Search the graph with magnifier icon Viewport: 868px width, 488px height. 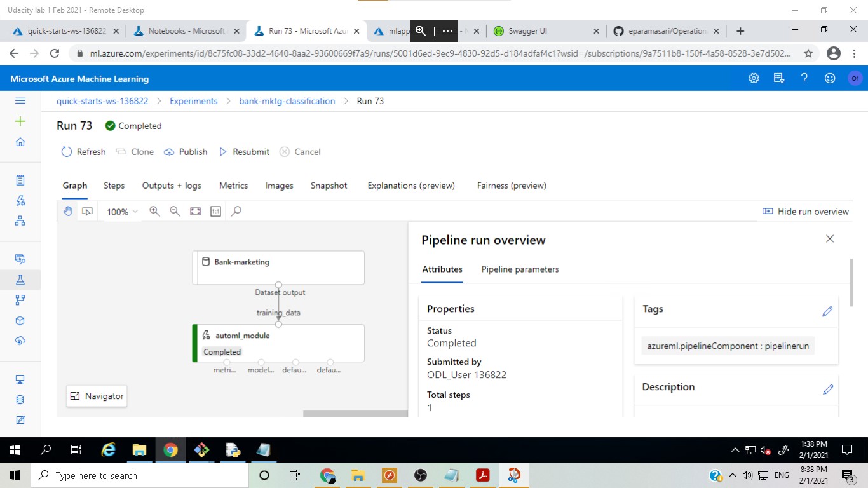[236, 211]
